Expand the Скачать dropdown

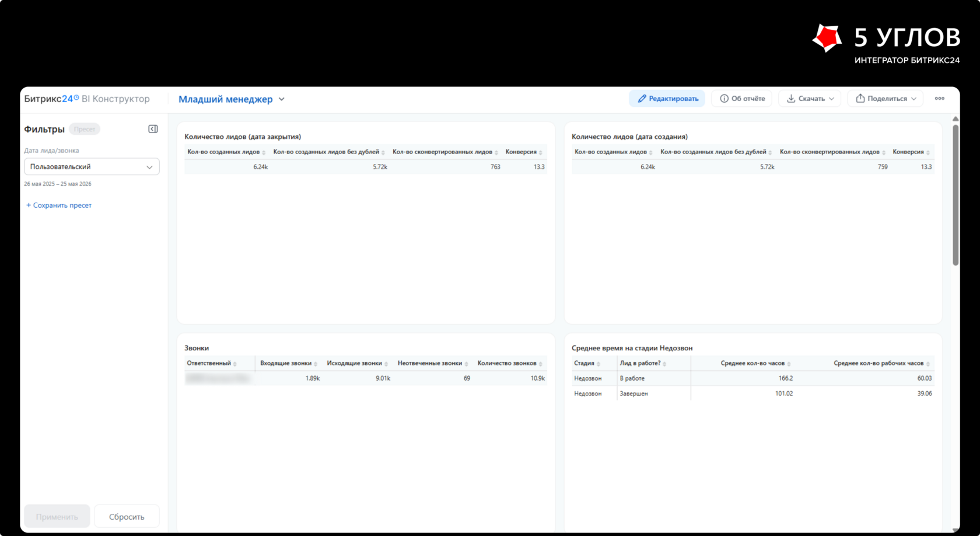click(810, 99)
